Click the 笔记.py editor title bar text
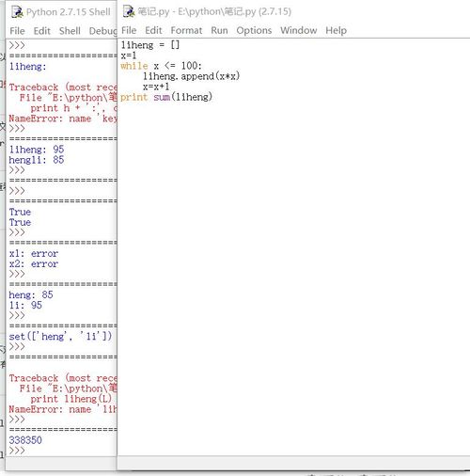The width and height of the screenshot is (470, 476). pos(214,11)
